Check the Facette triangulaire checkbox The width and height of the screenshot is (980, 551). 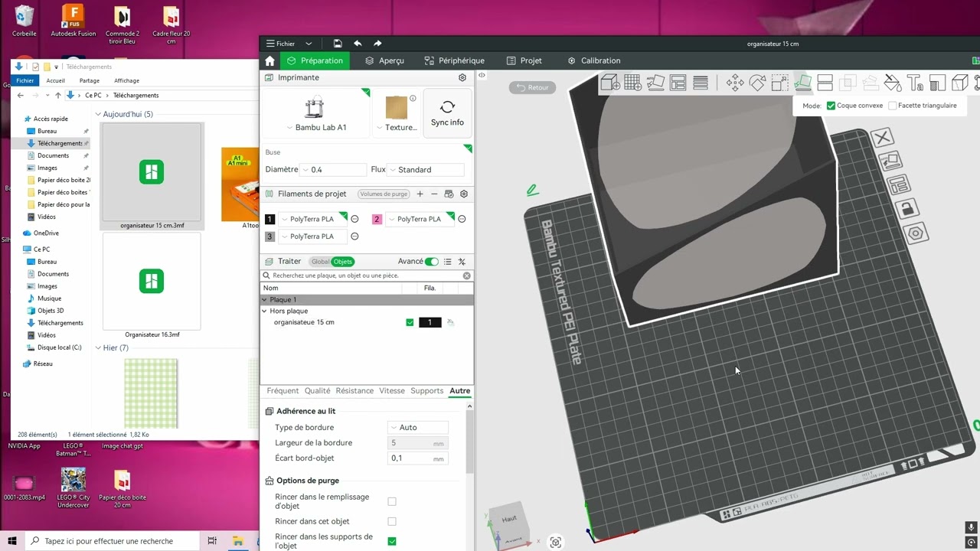[892, 106]
